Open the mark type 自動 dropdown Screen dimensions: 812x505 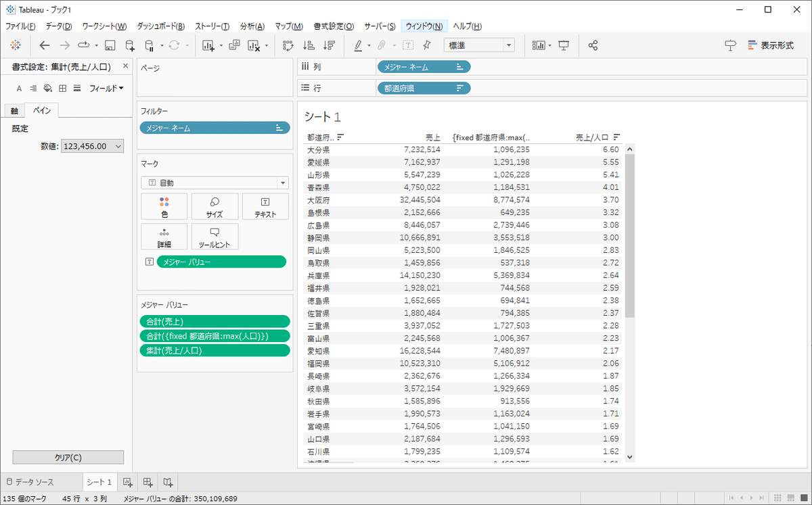(x=215, y=183)
